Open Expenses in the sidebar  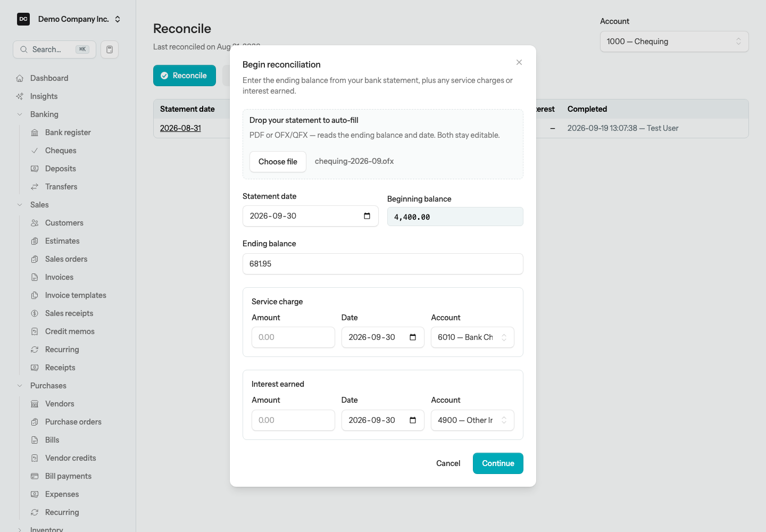[x=62, y=494]
